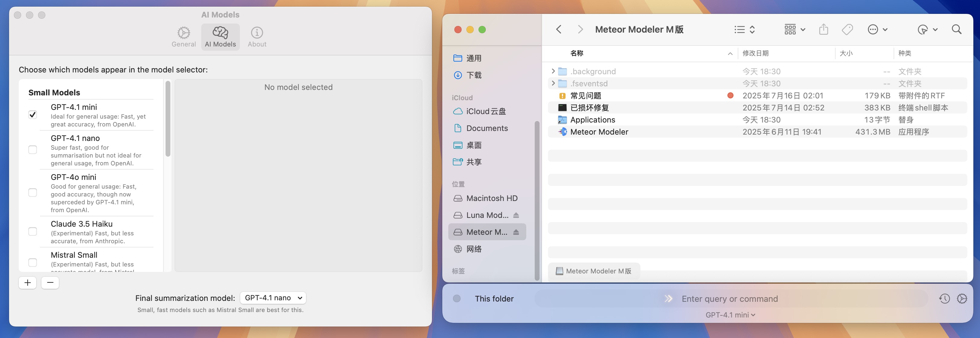Click the model list scrollbar
This screenshot has width=980, height=338.
click(x=168, y=119)
